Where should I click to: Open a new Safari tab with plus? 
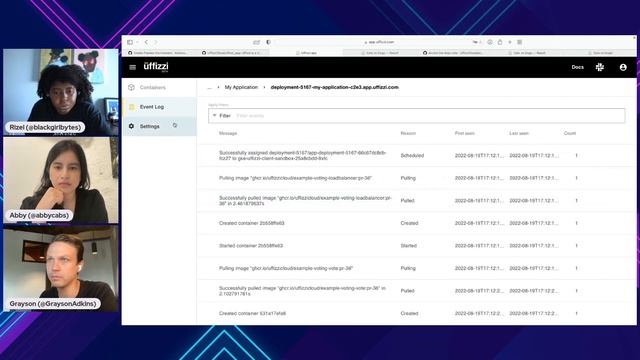tap(510, 42)
